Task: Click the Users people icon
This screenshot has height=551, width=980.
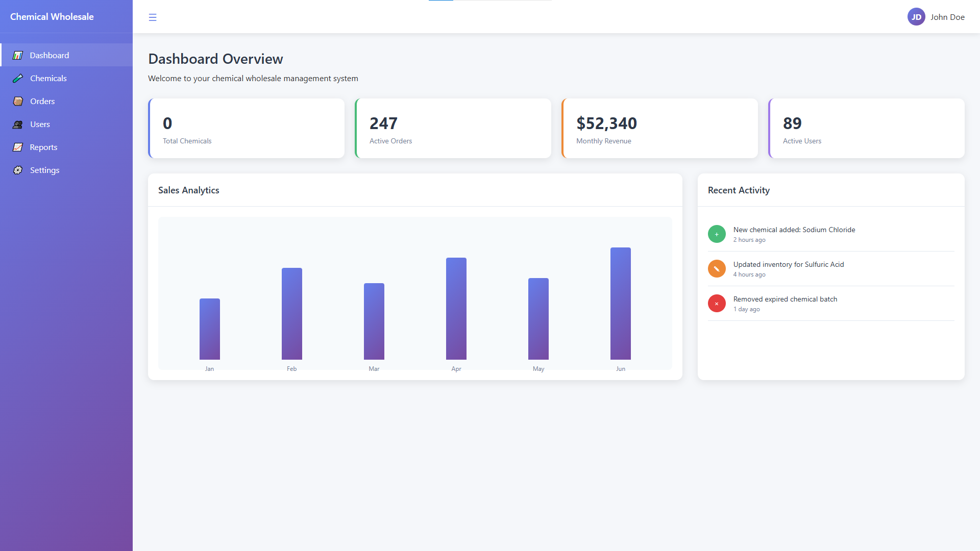Action: point(18,124)
